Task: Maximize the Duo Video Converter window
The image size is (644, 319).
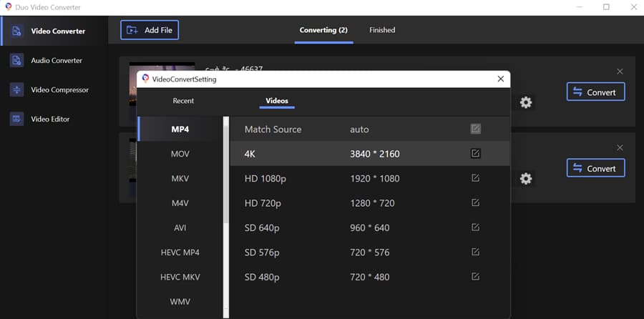Action: pos(606,7)
